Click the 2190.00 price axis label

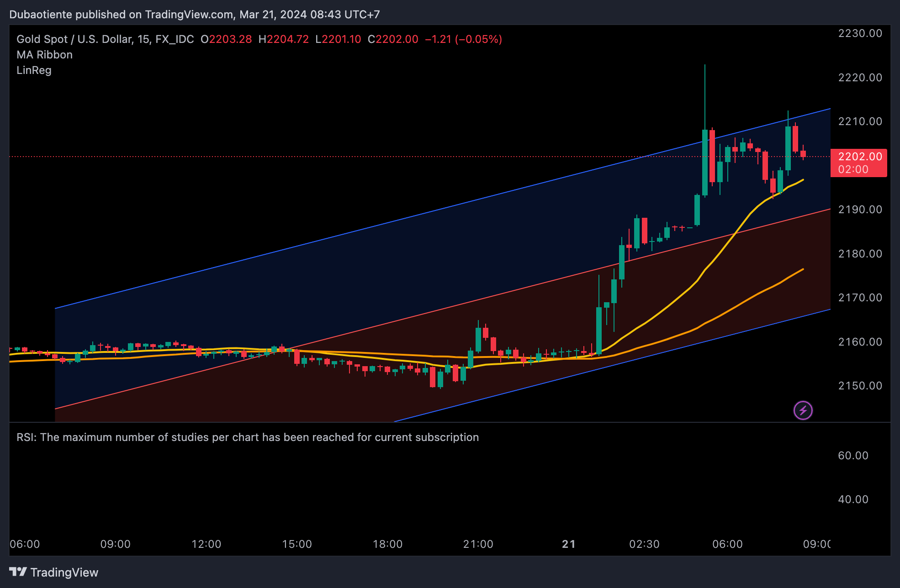pyautogui.click(x=860, y=210)
